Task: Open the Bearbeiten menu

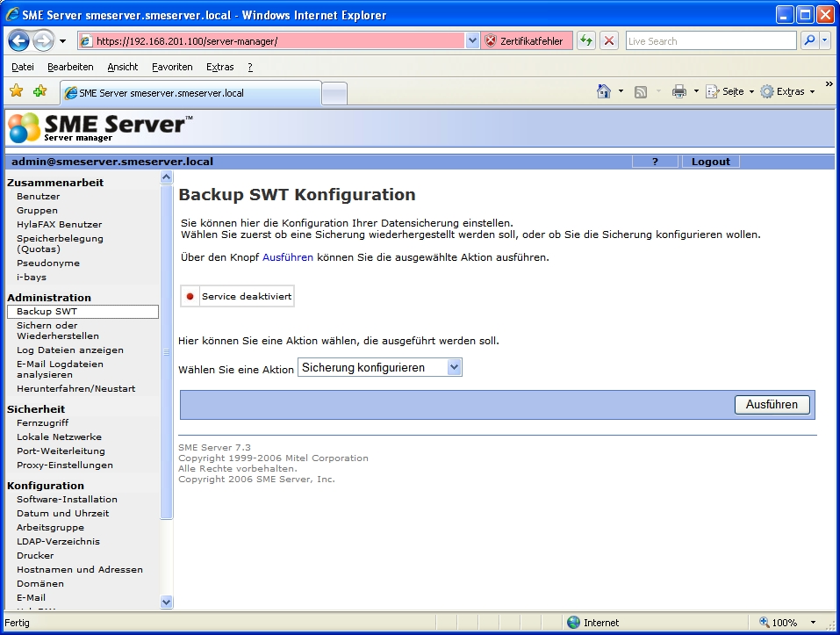Action: pyautogui.click(x=70, y=67)
